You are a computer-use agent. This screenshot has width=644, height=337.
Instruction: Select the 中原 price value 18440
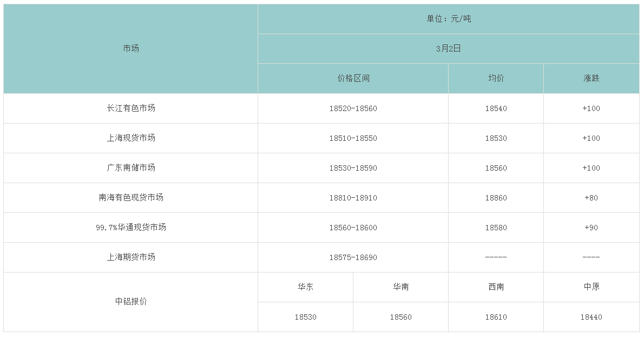coord(591,317)
